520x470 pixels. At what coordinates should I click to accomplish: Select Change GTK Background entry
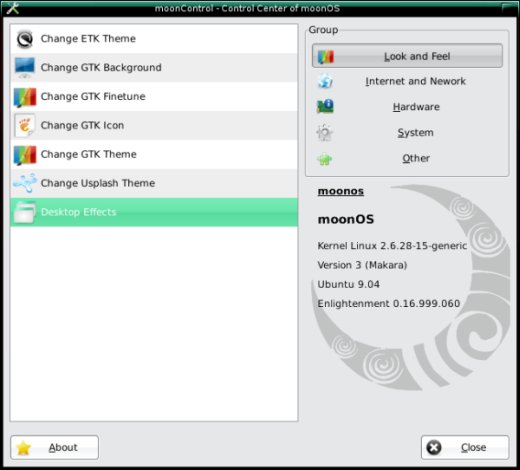(x=154, y=68)
